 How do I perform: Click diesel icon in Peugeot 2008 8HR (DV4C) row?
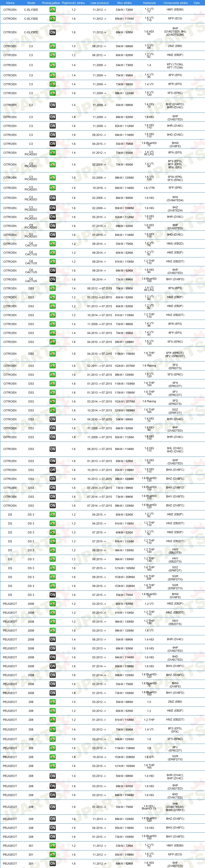pyautogui.click(x=52, y=639)
